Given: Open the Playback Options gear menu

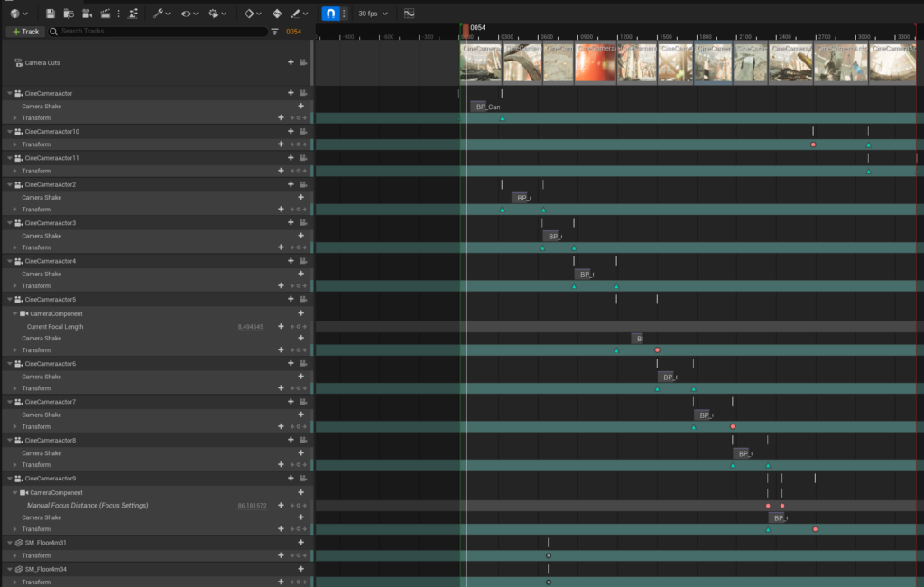Looking at the screenshot, I should point(217,13).
